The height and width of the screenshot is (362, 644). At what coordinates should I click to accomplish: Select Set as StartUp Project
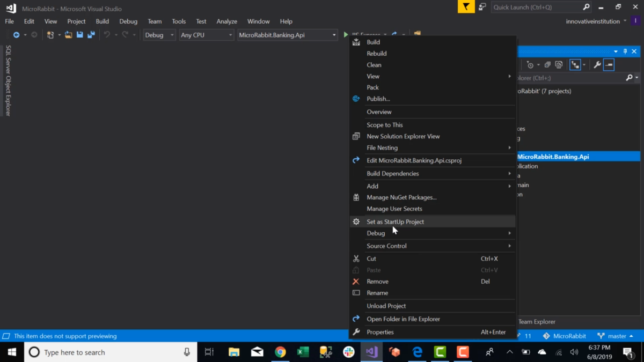pyautogui.click(x=433, y=221)
